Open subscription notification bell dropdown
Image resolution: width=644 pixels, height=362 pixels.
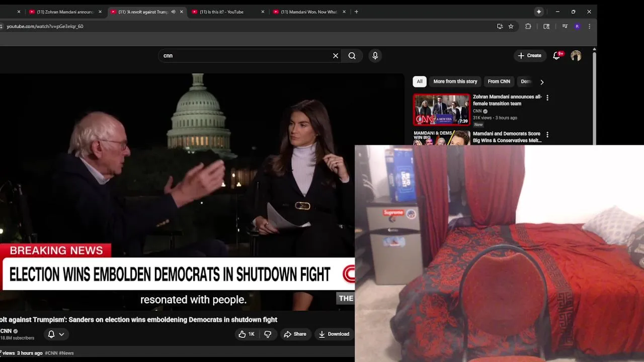pyautogui.click(x=56, y=334)
